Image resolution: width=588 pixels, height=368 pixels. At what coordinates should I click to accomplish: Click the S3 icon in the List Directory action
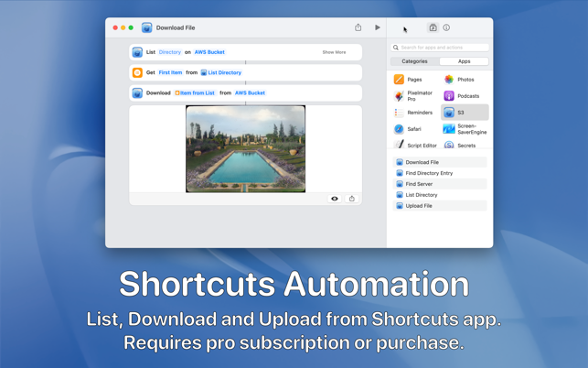pos(137,52)
